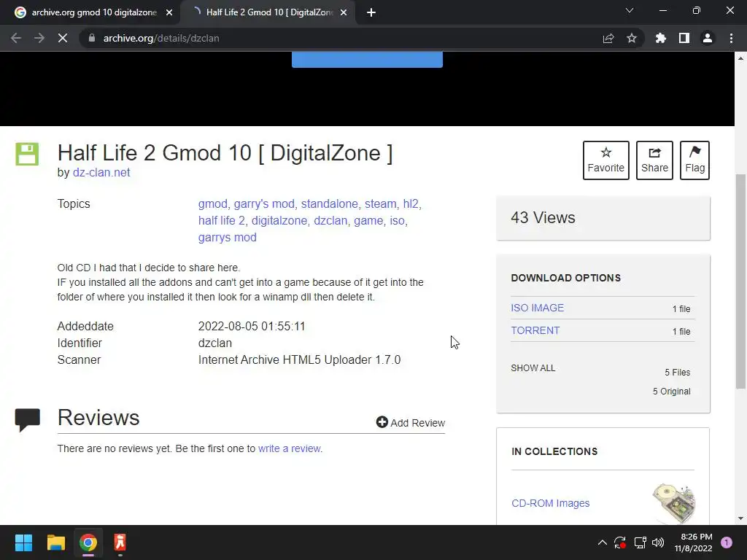Open the notification badge in the taskbar
This screenshot has height=560, width=747.
727,542
